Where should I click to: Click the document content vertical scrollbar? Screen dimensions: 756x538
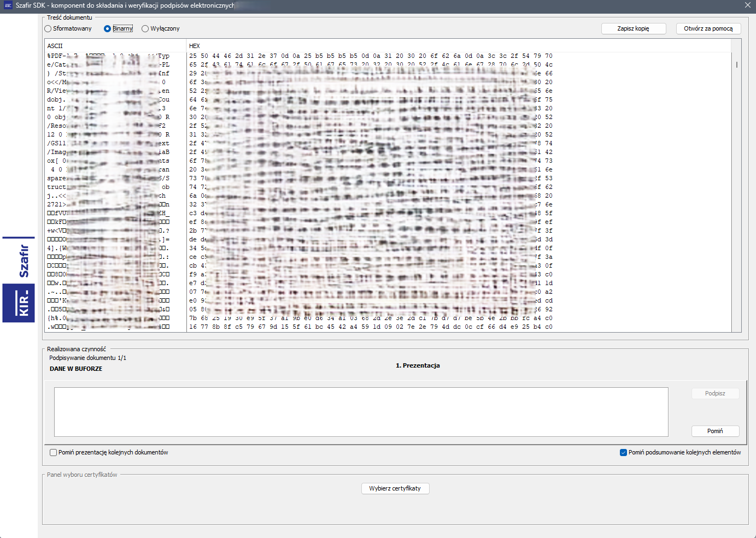point(736,64)
